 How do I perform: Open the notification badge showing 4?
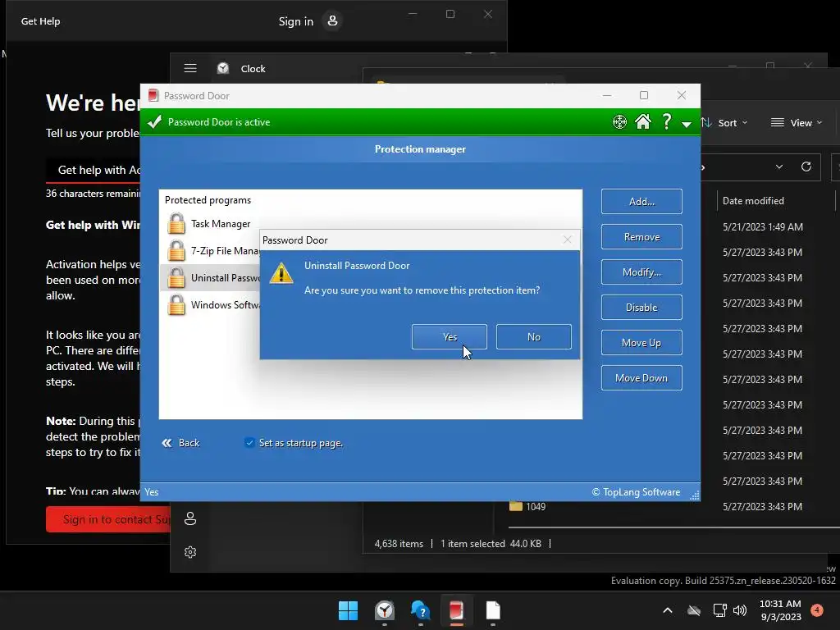[817, 610]
